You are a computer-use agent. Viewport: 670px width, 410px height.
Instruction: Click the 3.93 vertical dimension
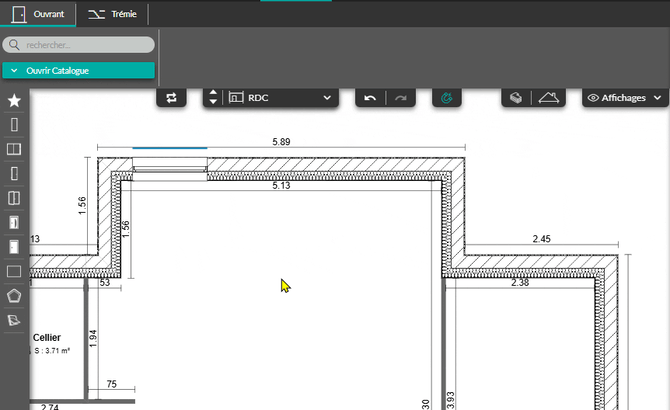pyautogui.click(x=450, y=400)
